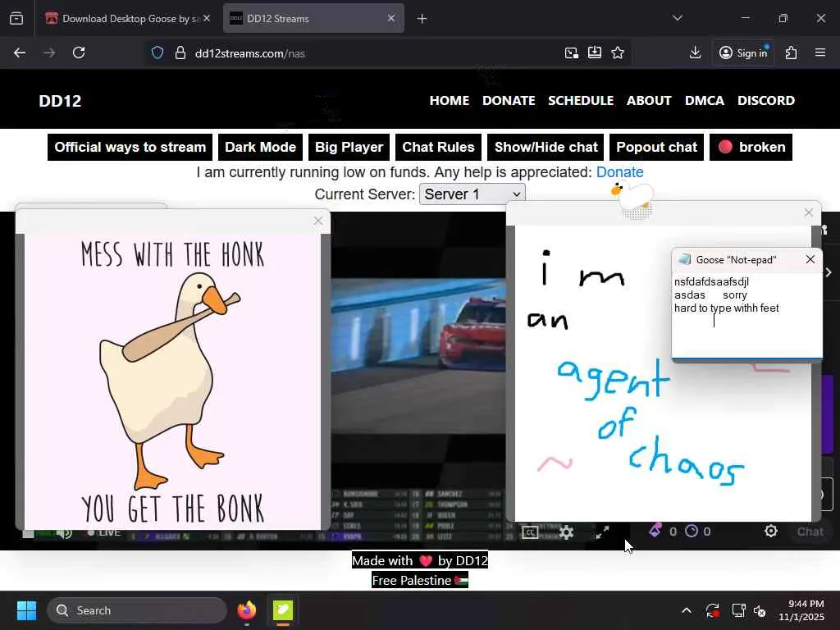Expand the list all tabs chevron
This screenshot has width=840, height=630.
(x=678, y=18)
